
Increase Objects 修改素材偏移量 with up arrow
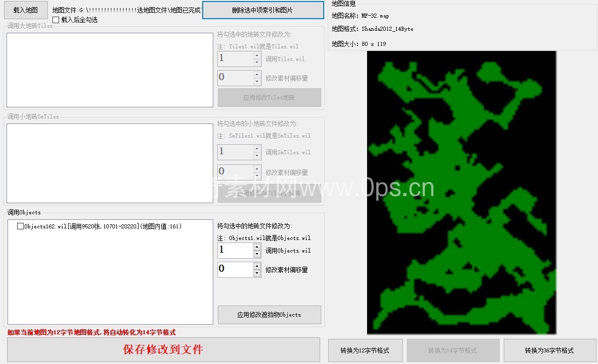pyautogui.click(x=257, y=266)
